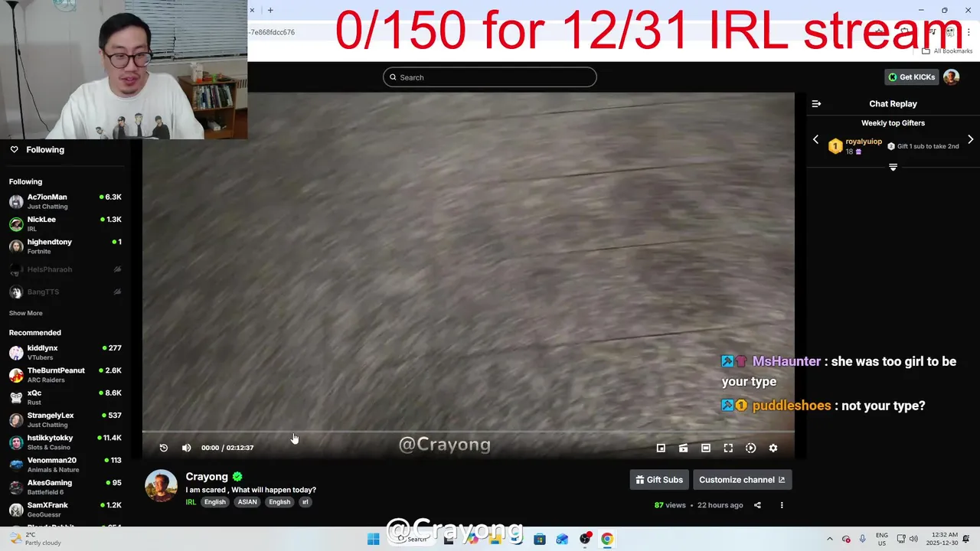Image resolution: width=980 pixels, height=551 pixels.
Task: Click royalyuiop top gifter entry
Action: (856, 146)
